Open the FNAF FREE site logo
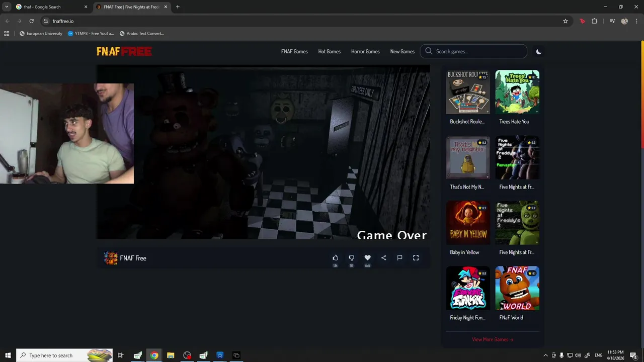Screen dimensions: 644x362 point(124,51)
